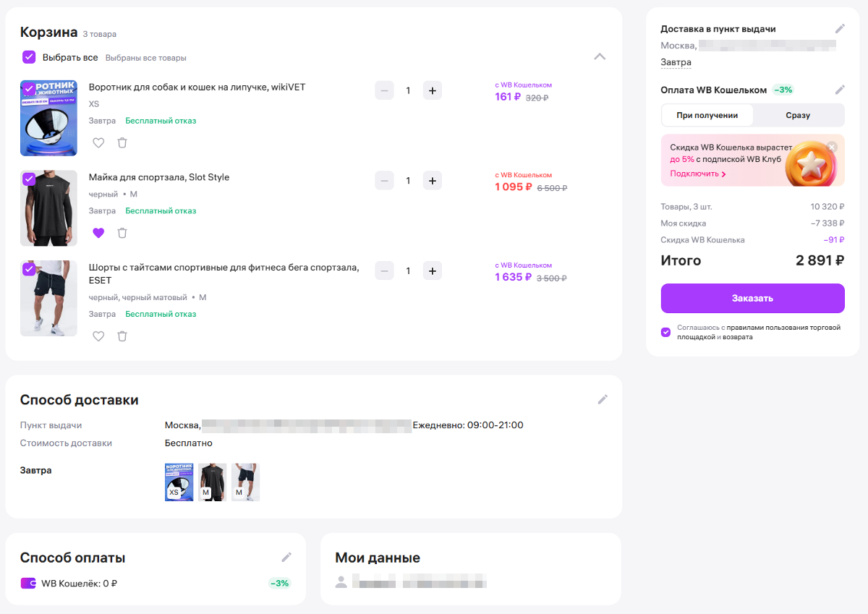The height and width of the screenshot is (614, 868).
Task: Select the 'При получении' payment tab
Action: pos(707,116)
